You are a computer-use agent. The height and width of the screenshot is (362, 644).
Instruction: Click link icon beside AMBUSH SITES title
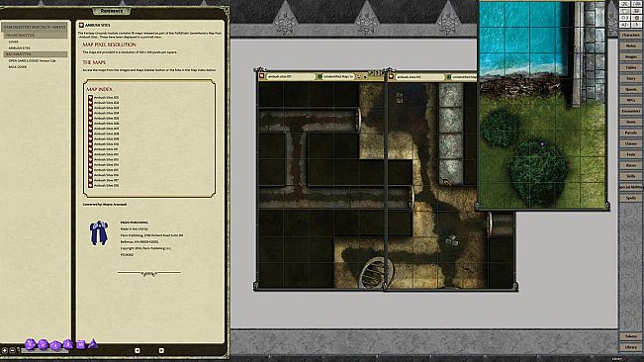point(81,25)
